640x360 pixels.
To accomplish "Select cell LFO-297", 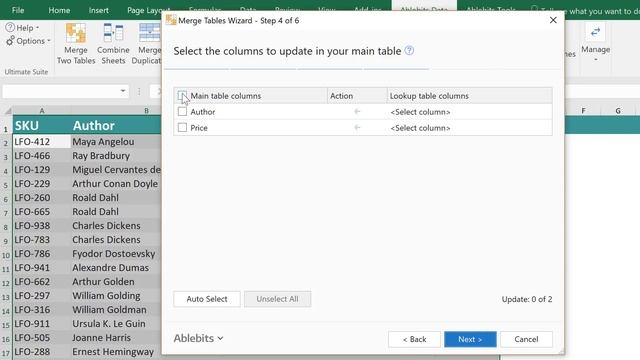I will coord(42,296).
